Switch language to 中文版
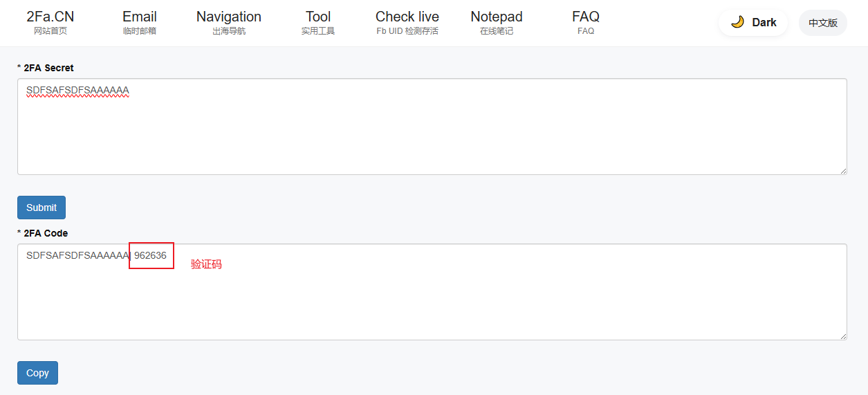868x395 pixels. click(x=823, y=23)
